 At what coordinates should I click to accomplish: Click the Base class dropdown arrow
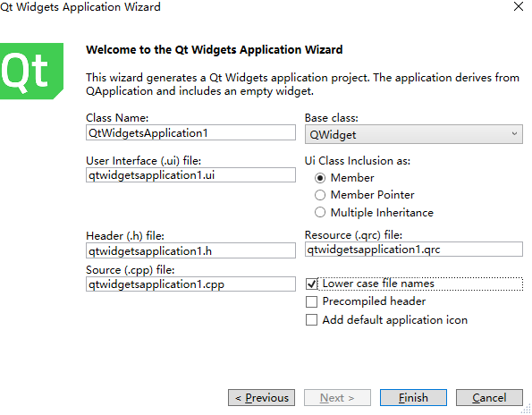(x=514, y=133)
